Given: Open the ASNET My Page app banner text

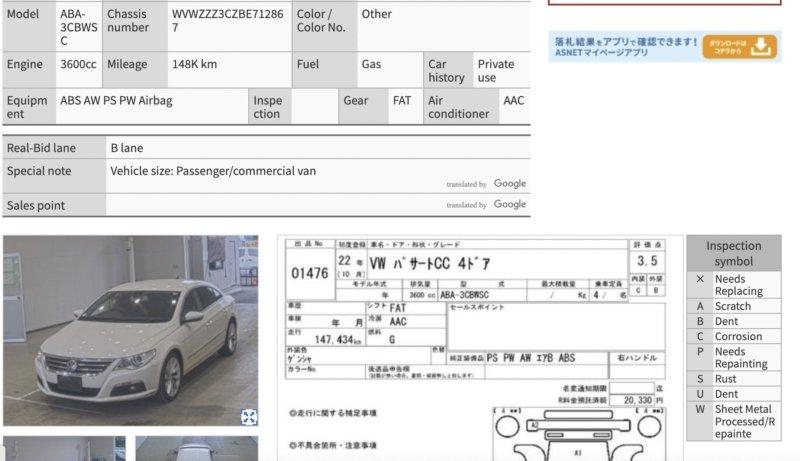Looking at the screenshot, I should pos(624,47).
